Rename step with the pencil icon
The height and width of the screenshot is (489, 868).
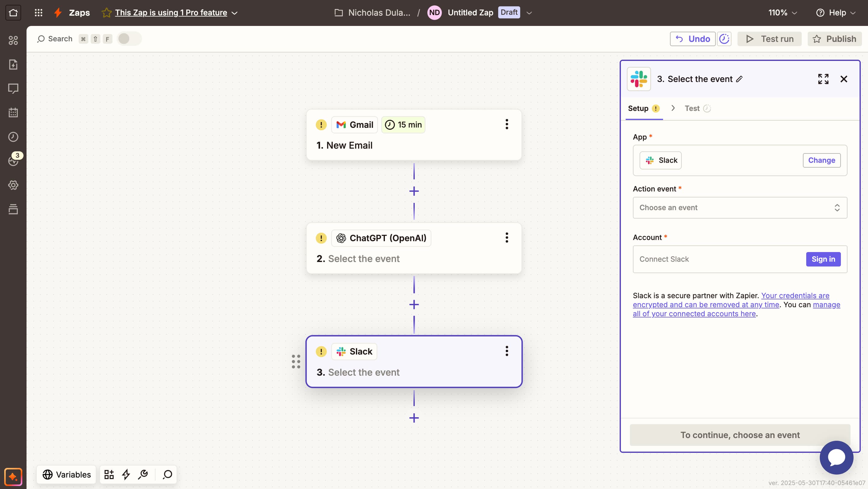[739, 79]
